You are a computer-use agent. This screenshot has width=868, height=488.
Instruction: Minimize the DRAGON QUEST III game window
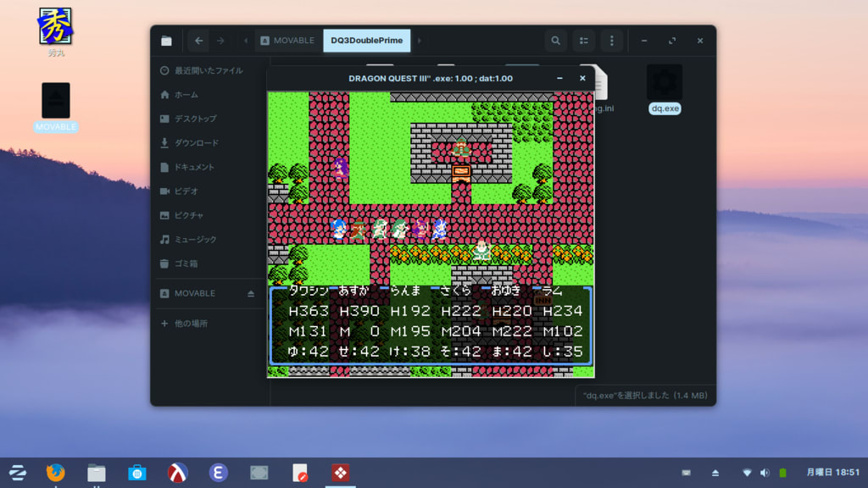point(559,79)
